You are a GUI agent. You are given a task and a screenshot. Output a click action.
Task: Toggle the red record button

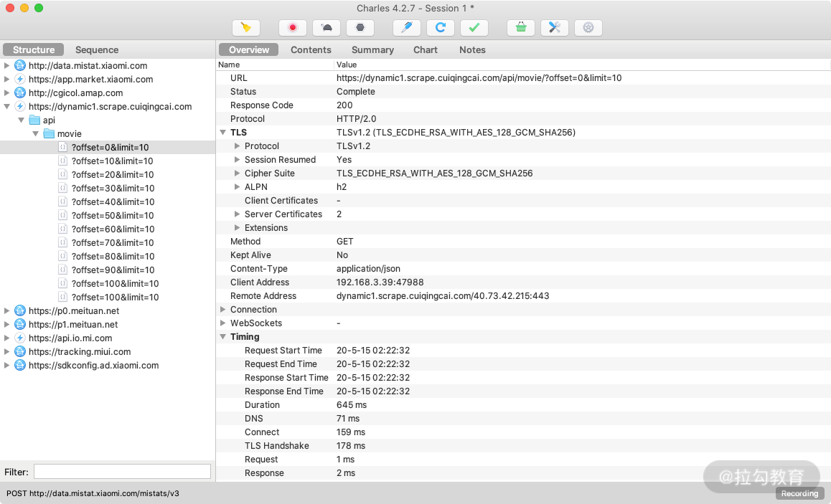click(x=293, y=28)
